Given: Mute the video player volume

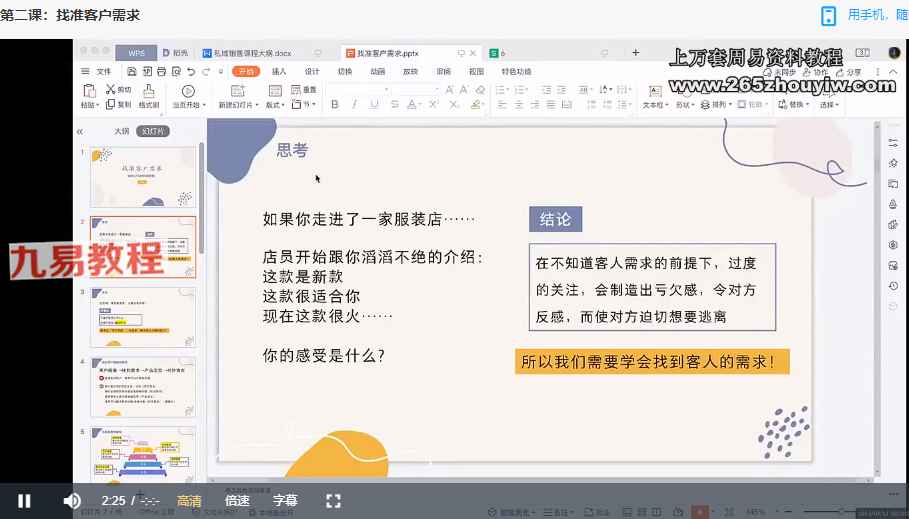Looking at the screenshot, I should (72, 500).
